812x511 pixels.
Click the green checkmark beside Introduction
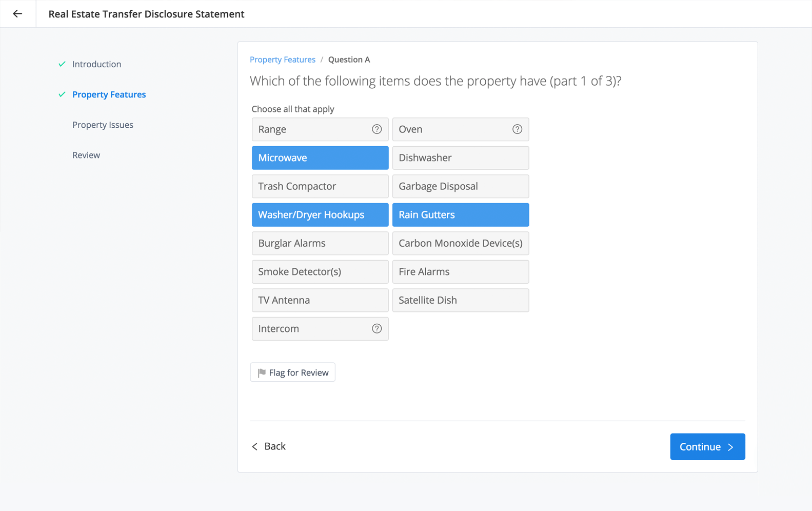(x=62, y=64)
